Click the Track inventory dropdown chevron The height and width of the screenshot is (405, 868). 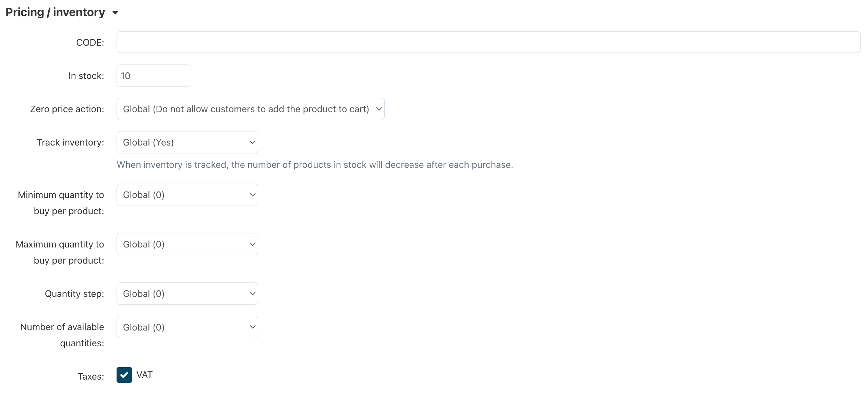[x=252, y=142]
